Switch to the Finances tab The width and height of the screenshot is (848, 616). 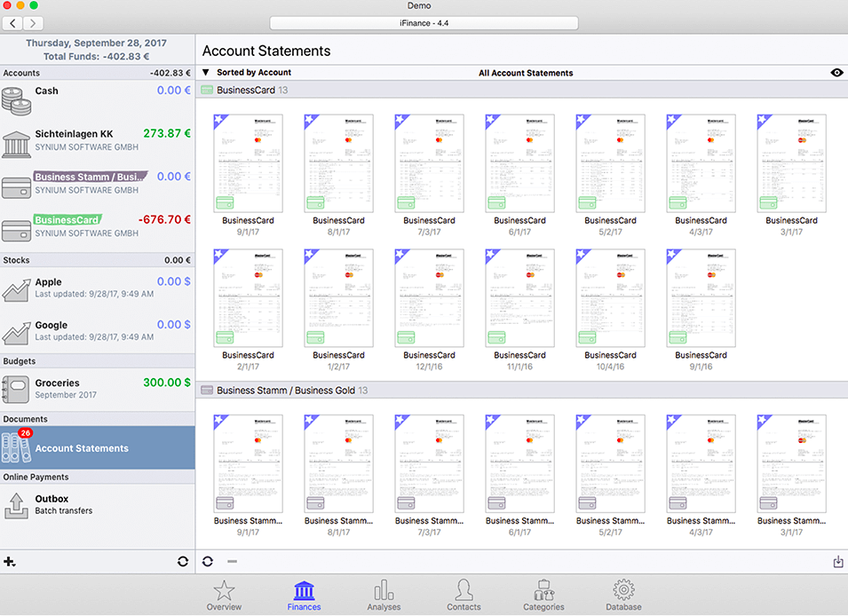point(304,596)
